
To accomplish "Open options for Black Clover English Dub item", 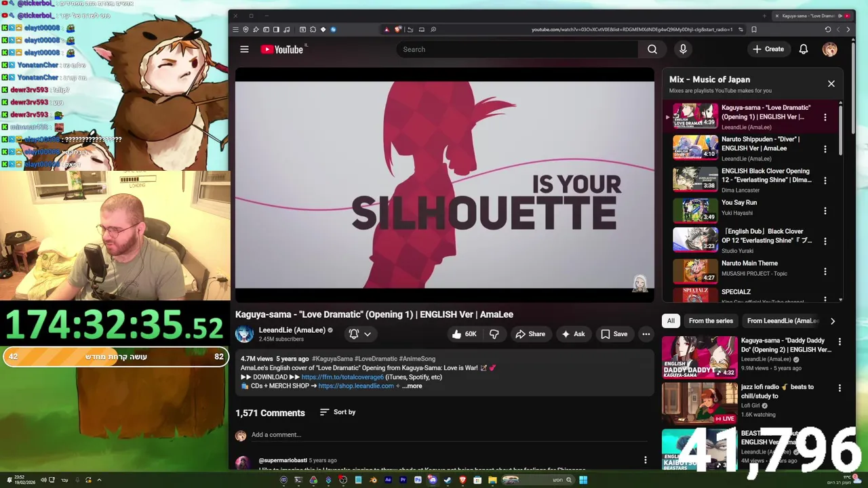I will 825,241.
